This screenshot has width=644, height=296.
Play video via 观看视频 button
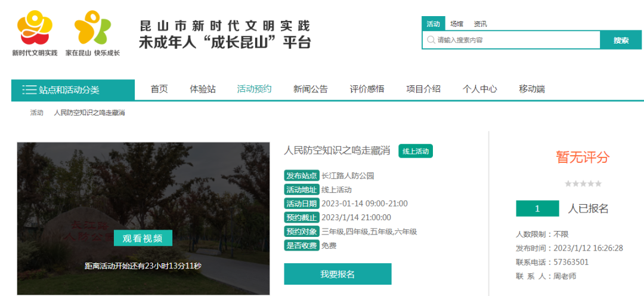point(143,238)
